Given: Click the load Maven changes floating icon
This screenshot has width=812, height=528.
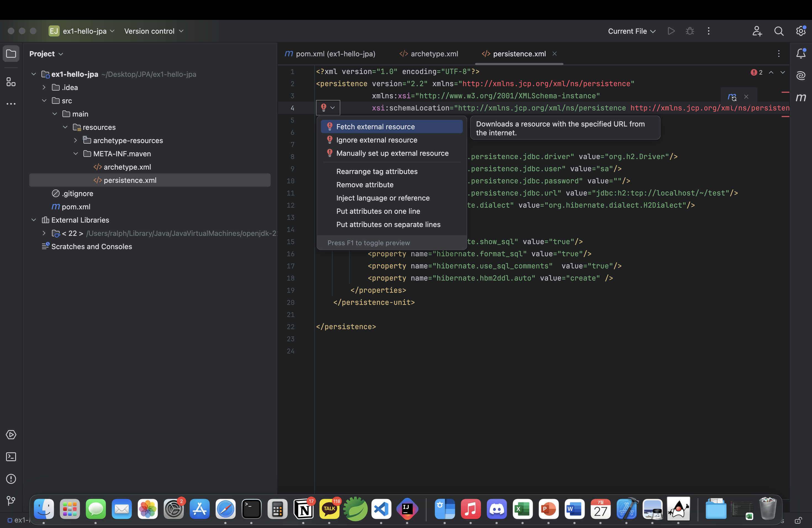Looking at the screenshot, I should pyautogui.click(x=732, y=97).
